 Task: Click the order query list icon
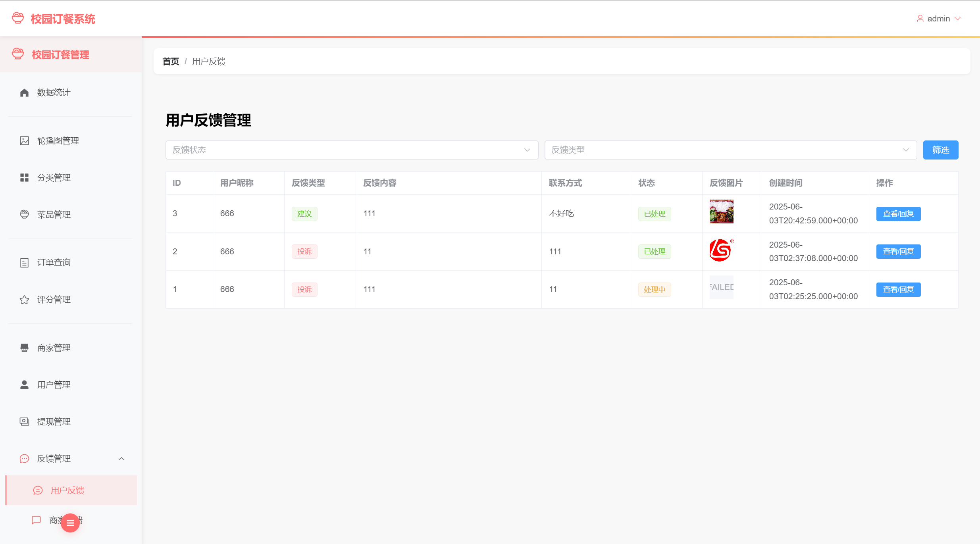[x=24, y=263]
